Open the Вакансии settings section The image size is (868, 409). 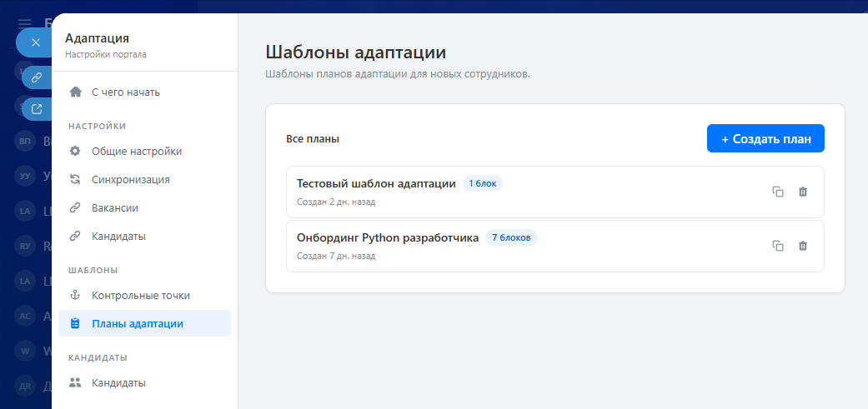coord(115,208)
